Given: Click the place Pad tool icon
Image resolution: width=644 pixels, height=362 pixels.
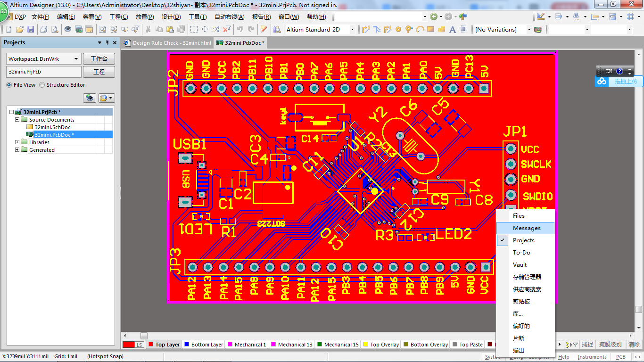Looking at the screenshot, I should [399, 29].
